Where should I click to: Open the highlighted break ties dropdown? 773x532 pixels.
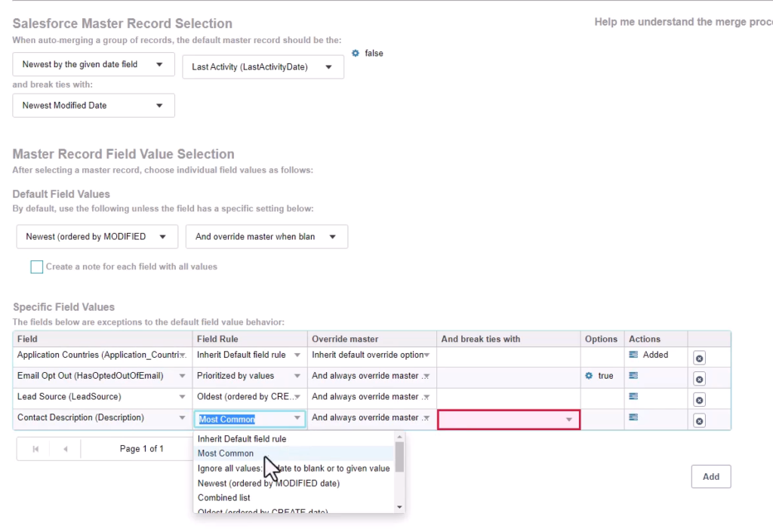[509, 420]
